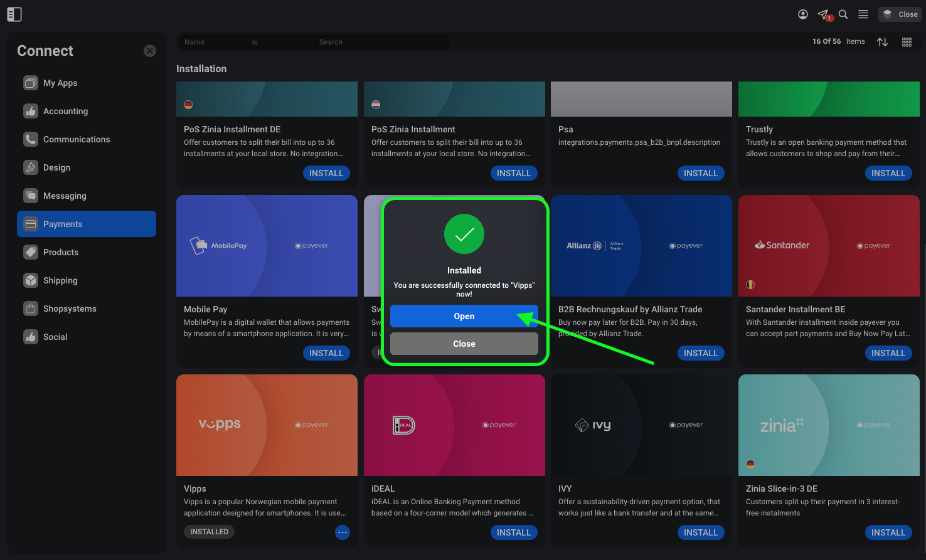
Task: Open the Ivy card thumbnail
Action: pos(641,425)
